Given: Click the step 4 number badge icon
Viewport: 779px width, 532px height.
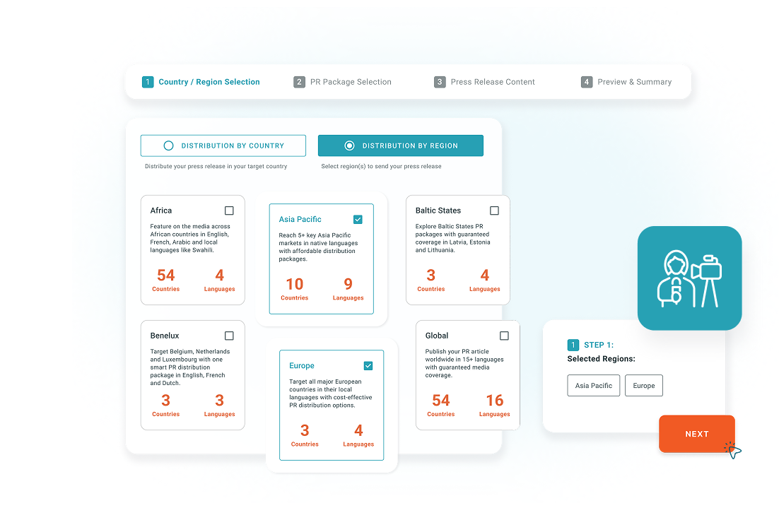Looking at the screenshot, I should click(x=586, y=82).
